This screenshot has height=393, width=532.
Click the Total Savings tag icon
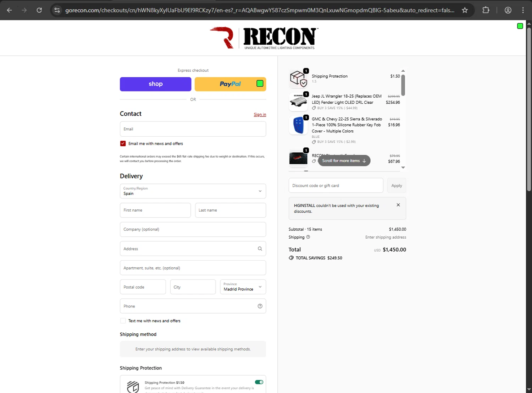(x=291, y=258)
